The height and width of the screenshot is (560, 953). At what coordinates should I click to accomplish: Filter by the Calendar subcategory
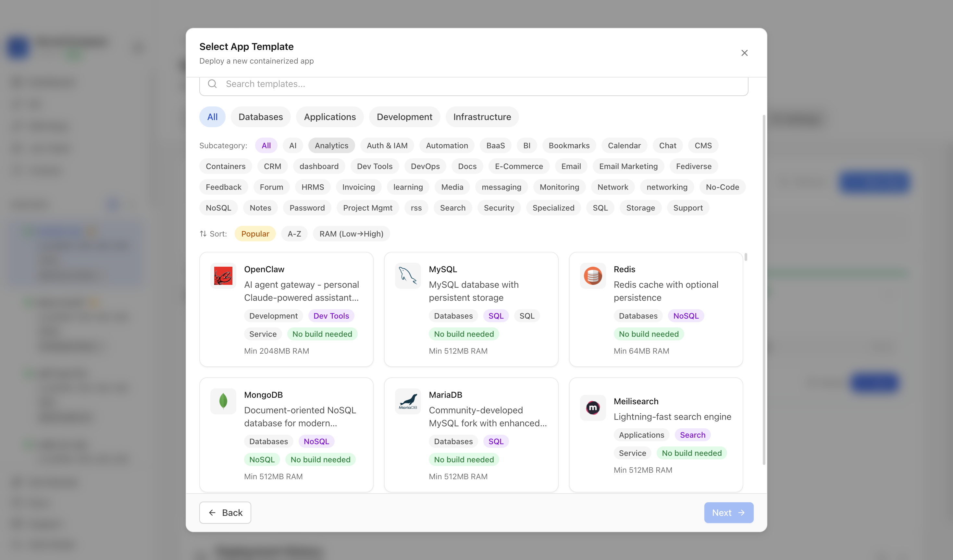(624, 145)
